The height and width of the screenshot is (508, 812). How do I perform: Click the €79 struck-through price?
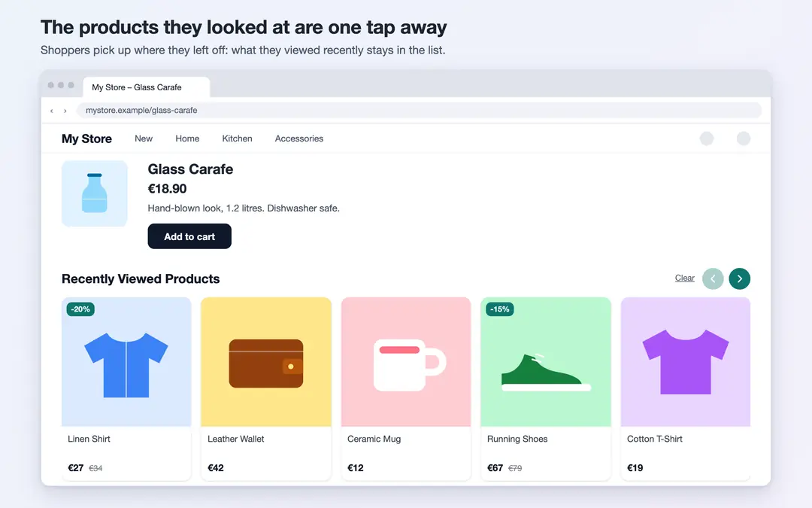(x=515, y=468)
